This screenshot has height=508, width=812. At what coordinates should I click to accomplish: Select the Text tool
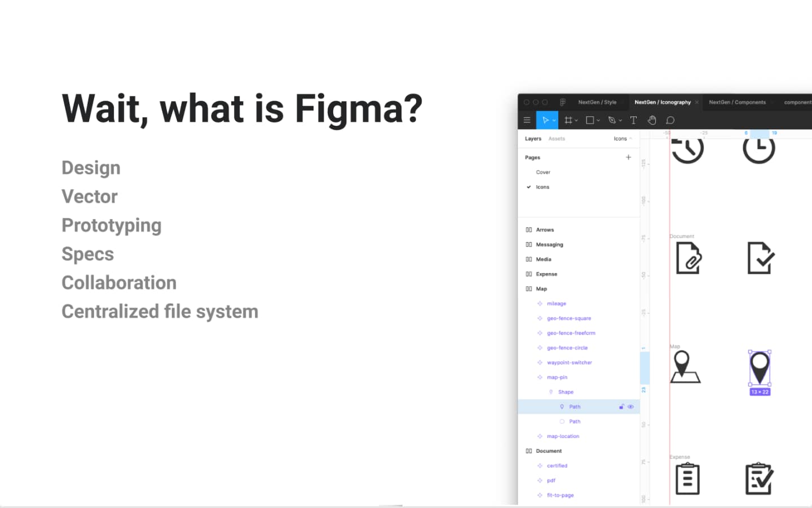[633, 120]
